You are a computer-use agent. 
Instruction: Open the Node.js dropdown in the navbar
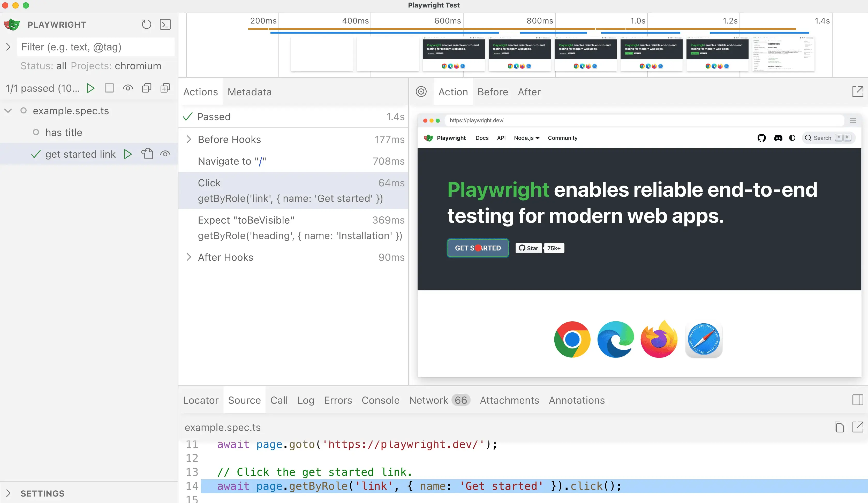click(x=526, y=138)
